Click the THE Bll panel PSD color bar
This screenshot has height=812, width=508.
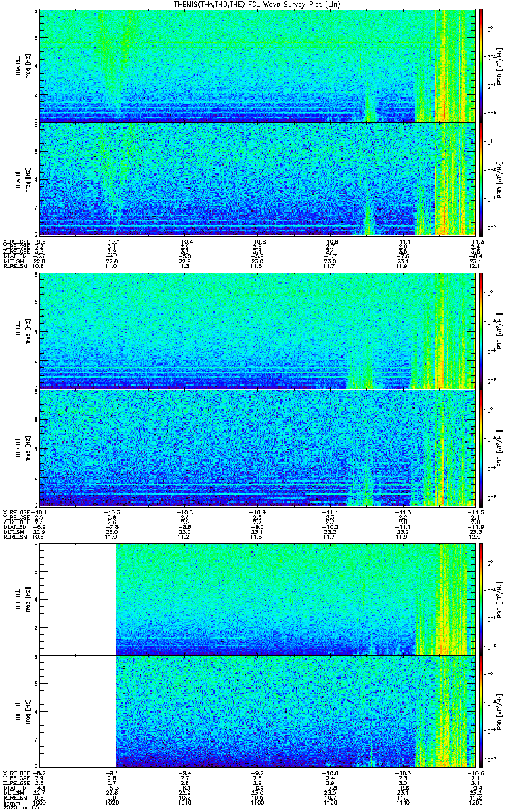point(481,711)
